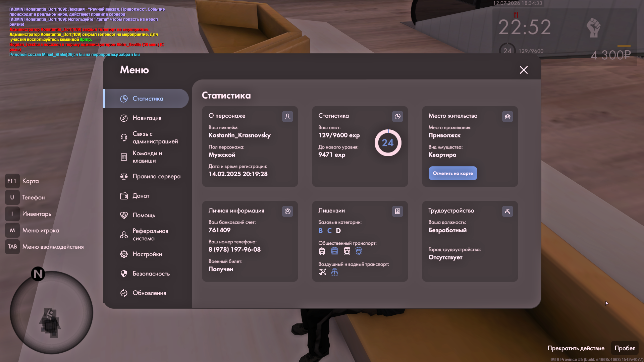Click the job position Безработный

pyautogui.click(x=447, y=230)
